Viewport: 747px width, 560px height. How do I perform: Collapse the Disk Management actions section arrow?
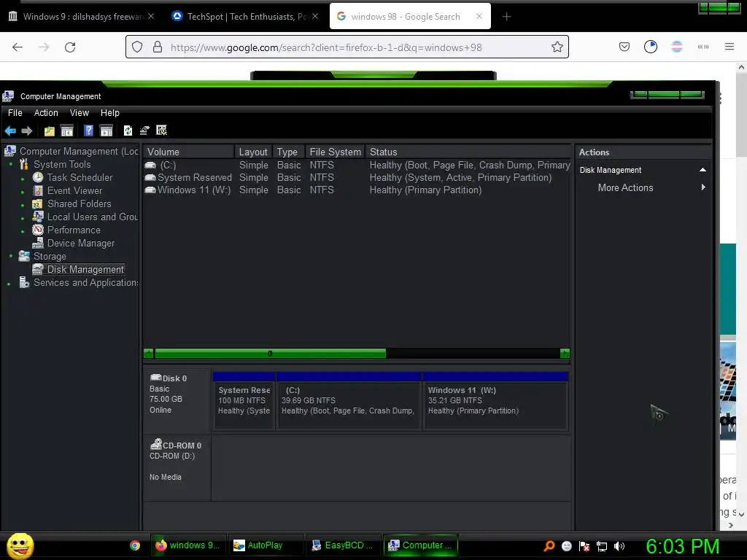point(703,170)
